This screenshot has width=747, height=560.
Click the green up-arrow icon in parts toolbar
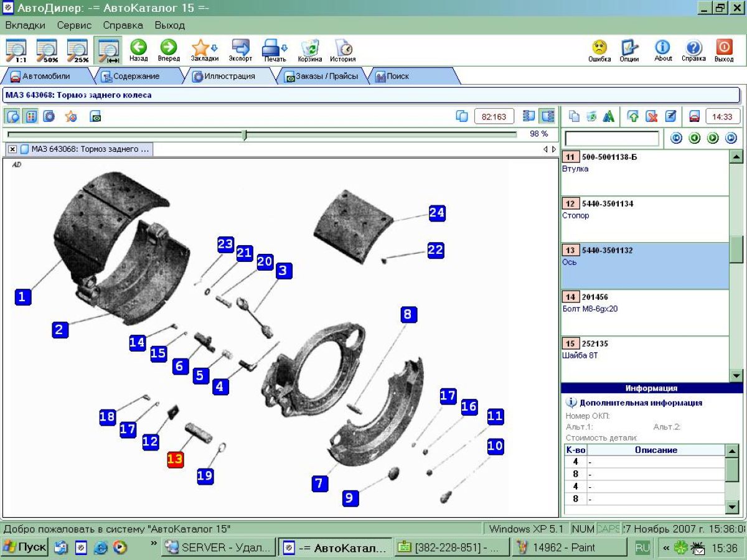pos(633,116)
